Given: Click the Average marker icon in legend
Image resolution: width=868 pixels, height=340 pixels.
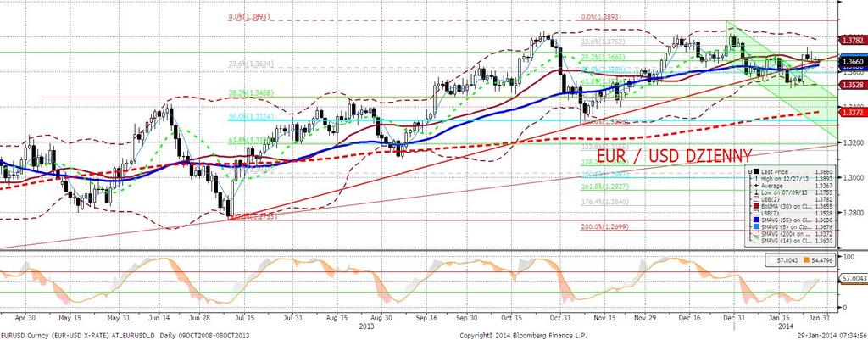Looking at the screenshot, I should click(x=756, y=186).
